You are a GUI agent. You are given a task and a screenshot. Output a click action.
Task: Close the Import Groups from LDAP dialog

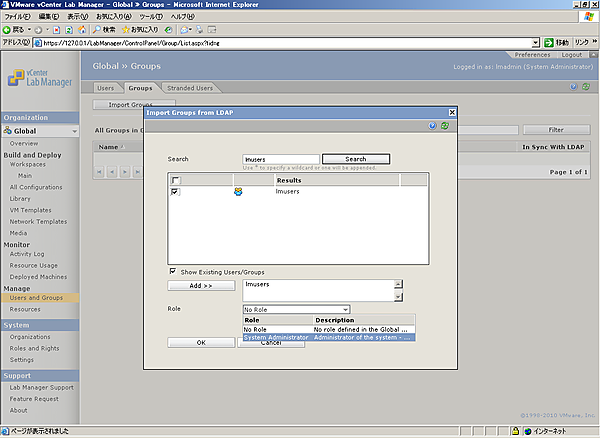(x=452, y=112)
